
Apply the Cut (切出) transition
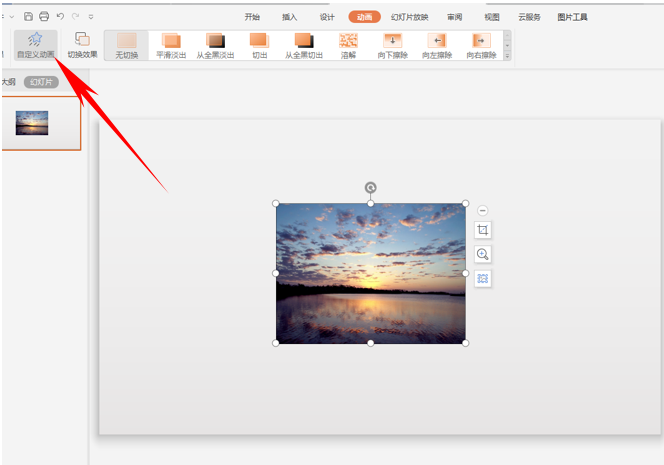260,46
